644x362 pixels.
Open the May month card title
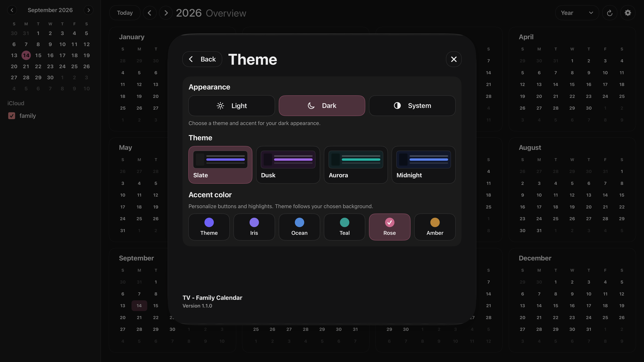[125, 148]
